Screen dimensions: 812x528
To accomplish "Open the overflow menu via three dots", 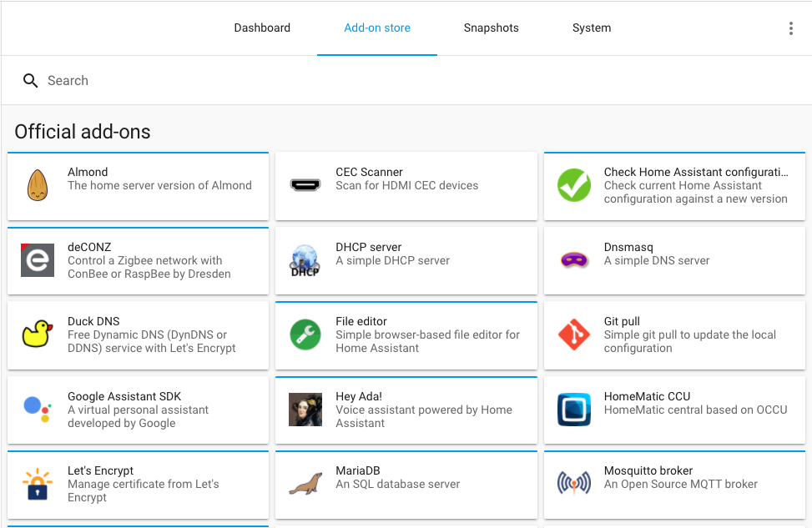I will [x=790, y=27].
